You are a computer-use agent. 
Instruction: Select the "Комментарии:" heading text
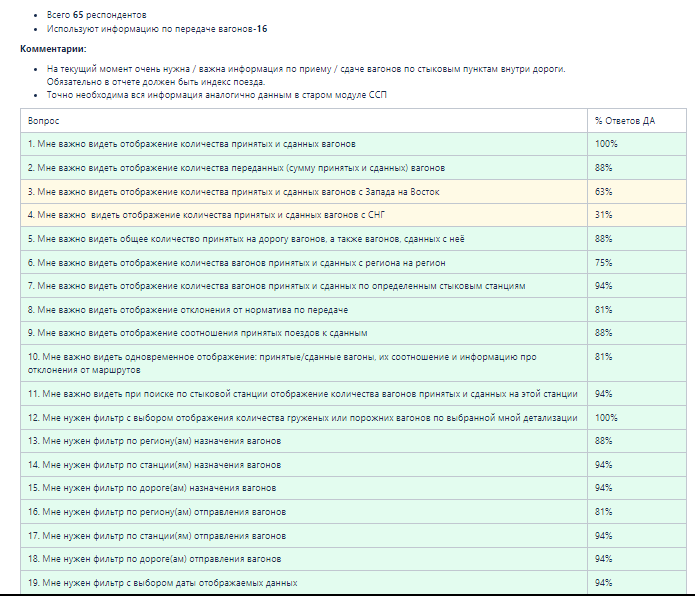(53, 48)
